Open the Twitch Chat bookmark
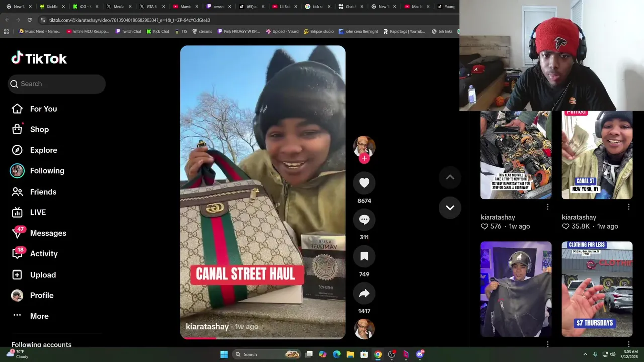 128,31
